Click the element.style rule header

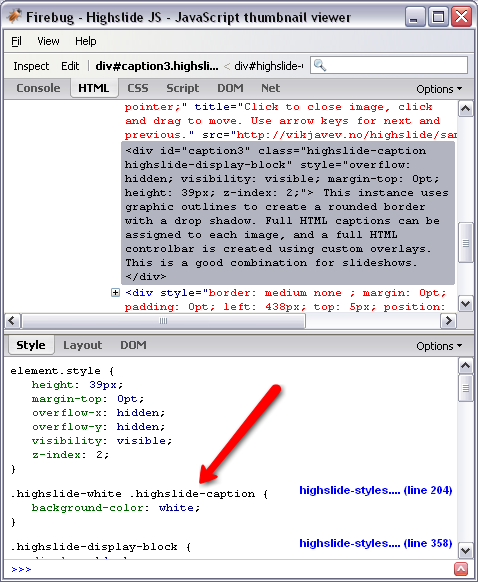[x=62, y=371]
